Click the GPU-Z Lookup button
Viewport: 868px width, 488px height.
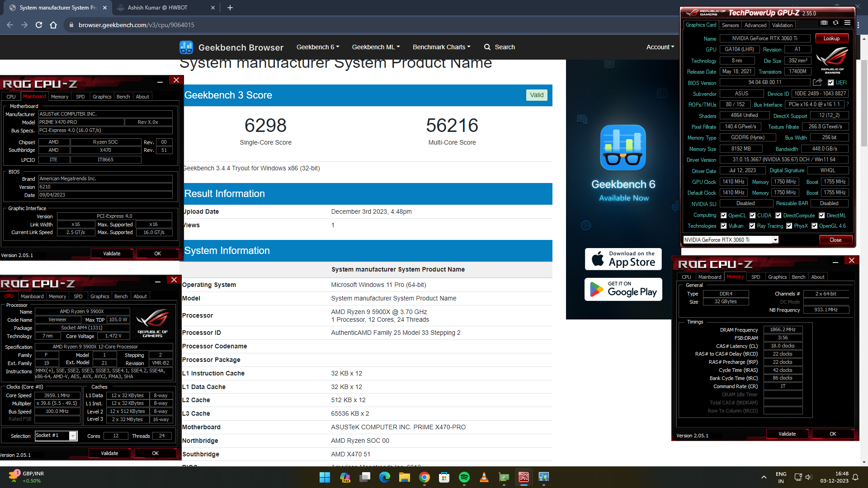pos(831,38)
